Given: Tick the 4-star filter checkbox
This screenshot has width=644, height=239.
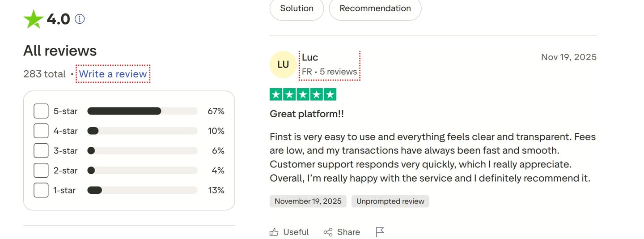Looking at the screenshot, I should pyautogui.click(x=41, y=131).
